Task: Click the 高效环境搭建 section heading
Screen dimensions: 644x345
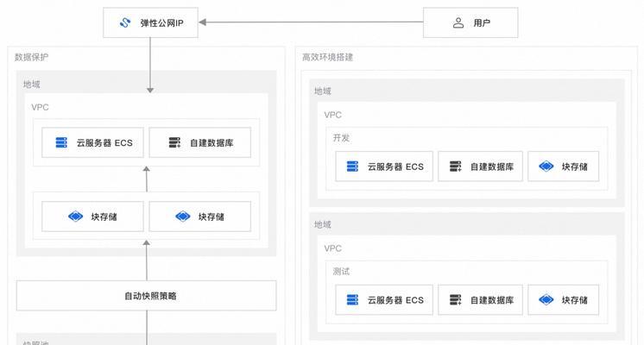Action: pyautogui.click(x=327, y=57)
